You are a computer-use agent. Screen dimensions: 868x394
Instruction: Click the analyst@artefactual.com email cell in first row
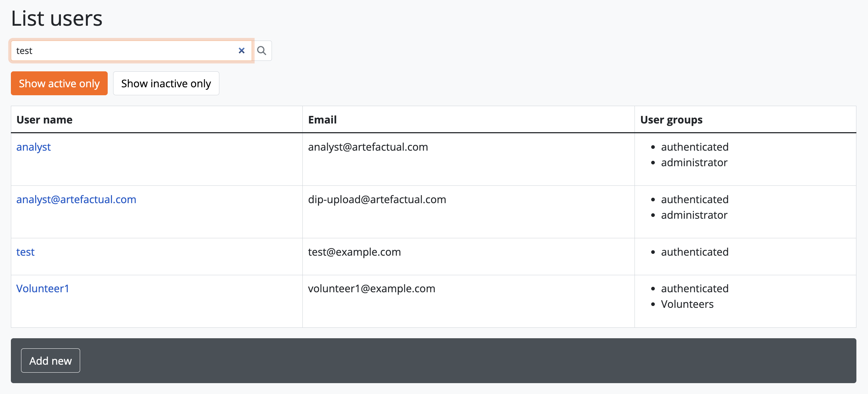368,147
